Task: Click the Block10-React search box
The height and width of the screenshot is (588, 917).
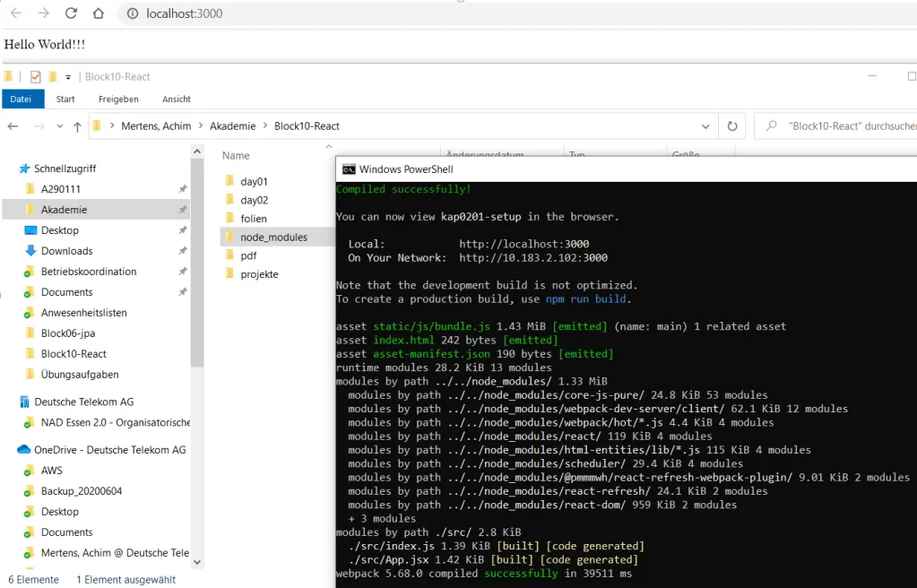Action: click(836, 126)
